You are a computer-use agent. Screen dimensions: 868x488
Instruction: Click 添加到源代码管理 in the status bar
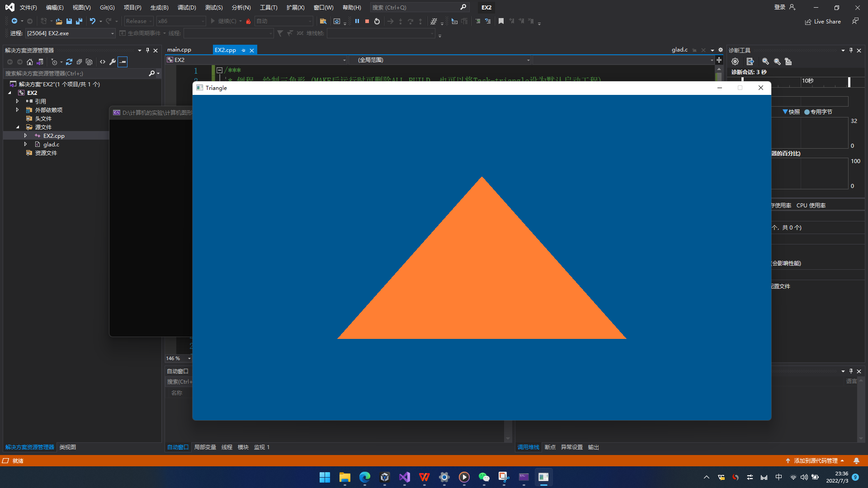coord(816,460)
